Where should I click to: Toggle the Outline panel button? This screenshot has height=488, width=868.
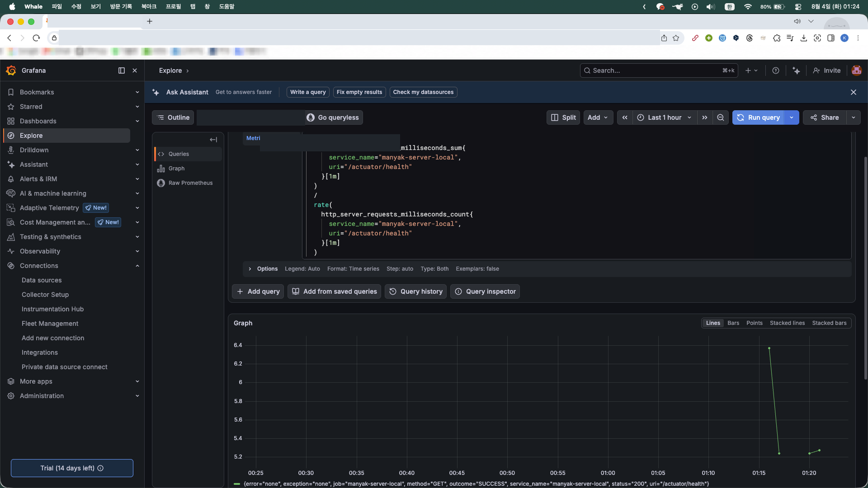pyautogui.click(x=173, y=117)
